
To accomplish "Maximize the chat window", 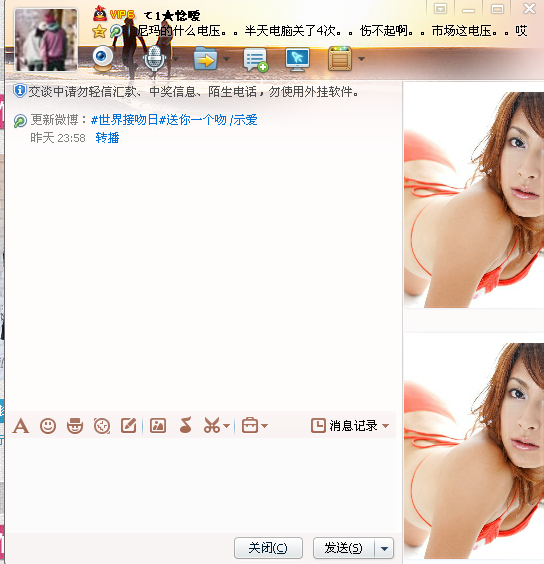I will [x=497, y=8].
